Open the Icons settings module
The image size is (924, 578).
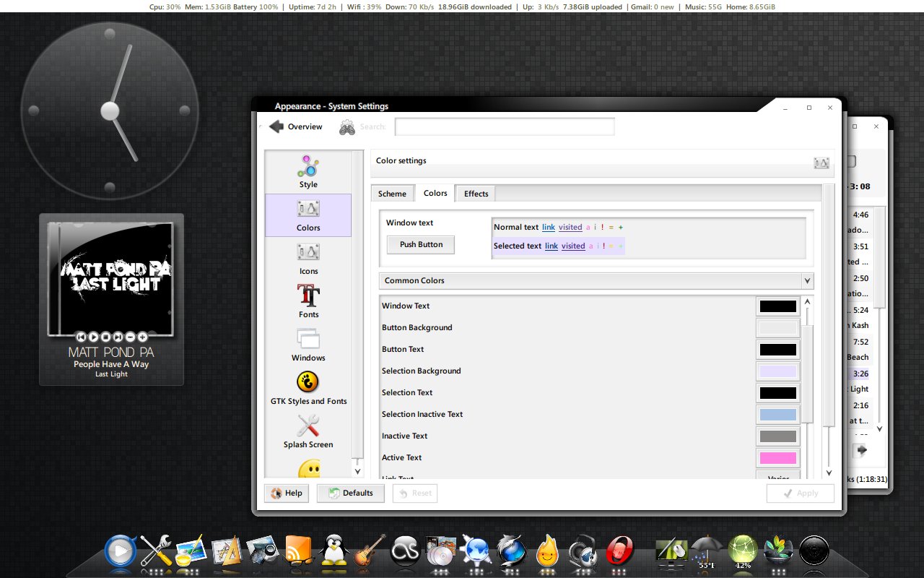[x=308, y=259]
